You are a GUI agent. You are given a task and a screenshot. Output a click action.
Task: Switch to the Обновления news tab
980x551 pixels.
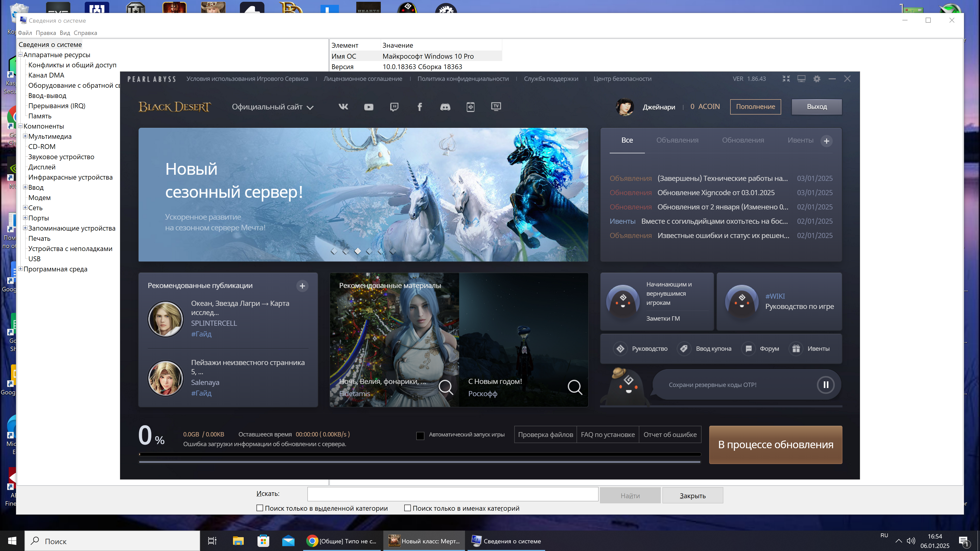coord(743,140)
